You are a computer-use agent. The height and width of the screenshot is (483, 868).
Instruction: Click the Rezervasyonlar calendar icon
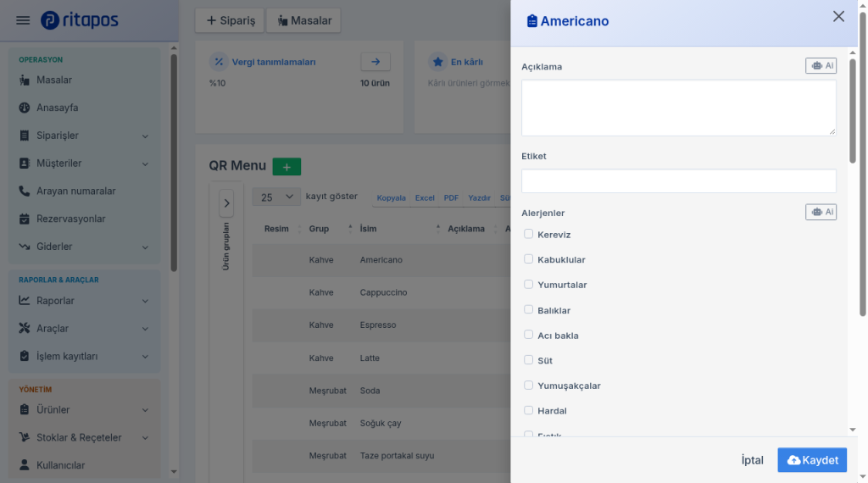click(25, 219)
